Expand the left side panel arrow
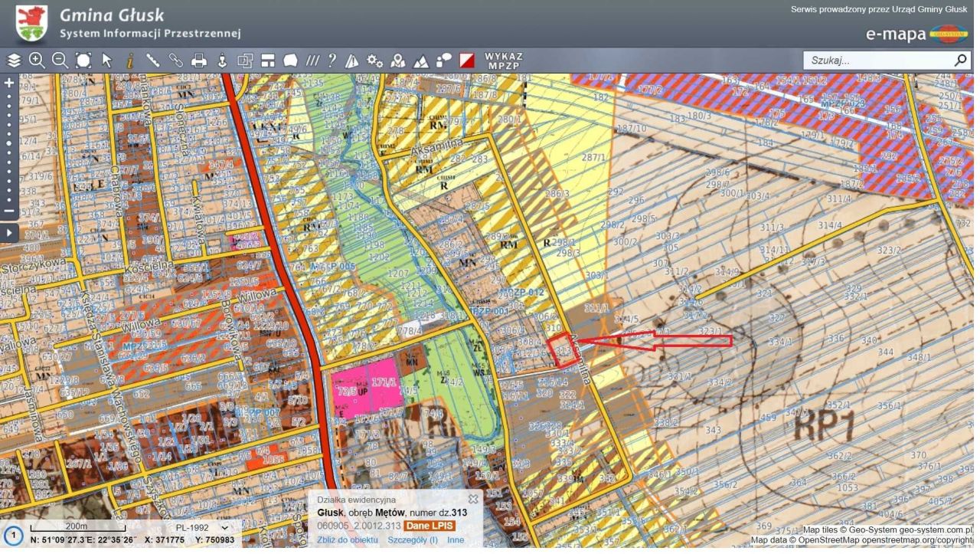This screenshot has height=554, width=980. tap(9, 232)
